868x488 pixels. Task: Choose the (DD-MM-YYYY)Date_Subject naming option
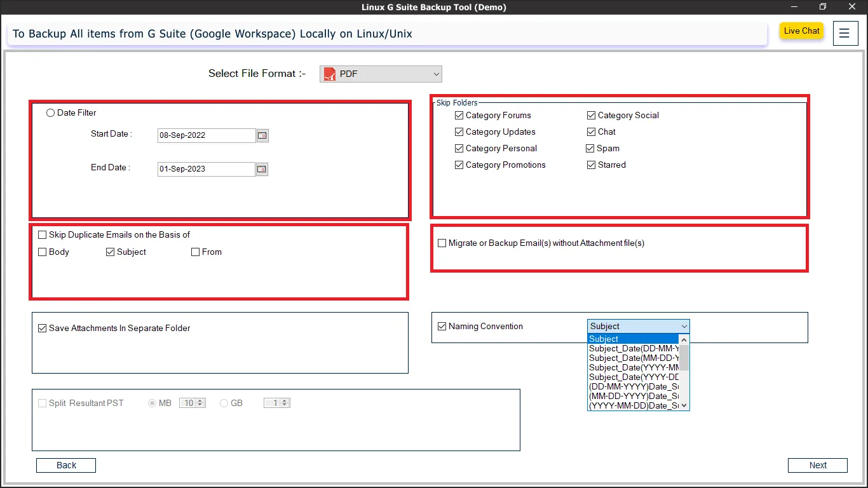[634, 386]
